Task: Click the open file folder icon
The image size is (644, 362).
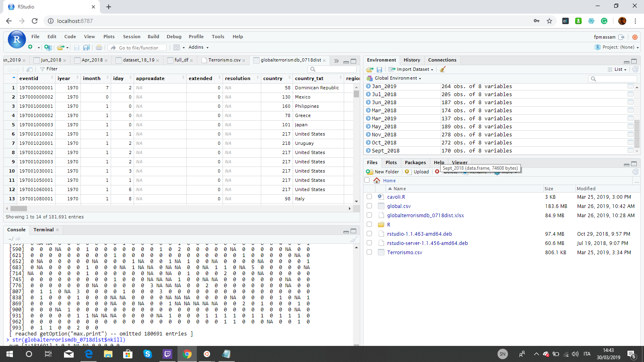Action: pyautogui.click(x=60, y=47)
